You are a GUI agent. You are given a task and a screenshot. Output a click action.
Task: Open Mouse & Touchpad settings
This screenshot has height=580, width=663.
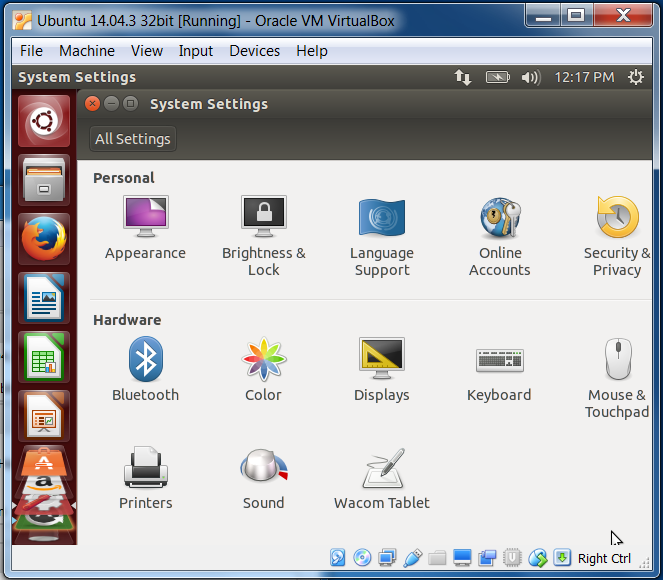pyautogui.click(x=617, y=378)
